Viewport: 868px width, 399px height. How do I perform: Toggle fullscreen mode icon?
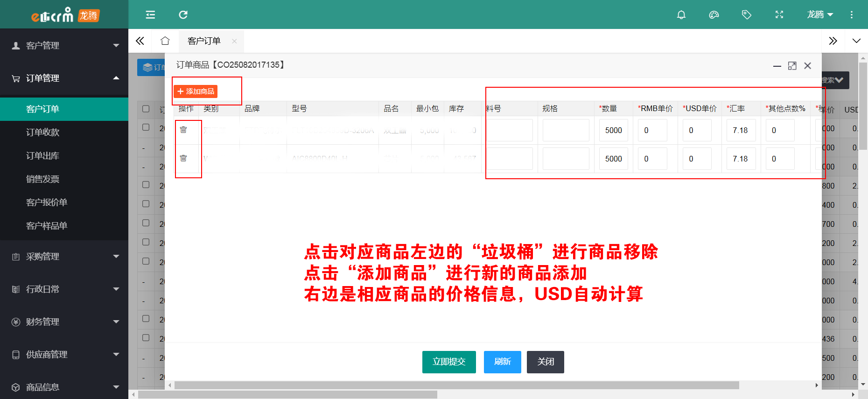point(779,15)
